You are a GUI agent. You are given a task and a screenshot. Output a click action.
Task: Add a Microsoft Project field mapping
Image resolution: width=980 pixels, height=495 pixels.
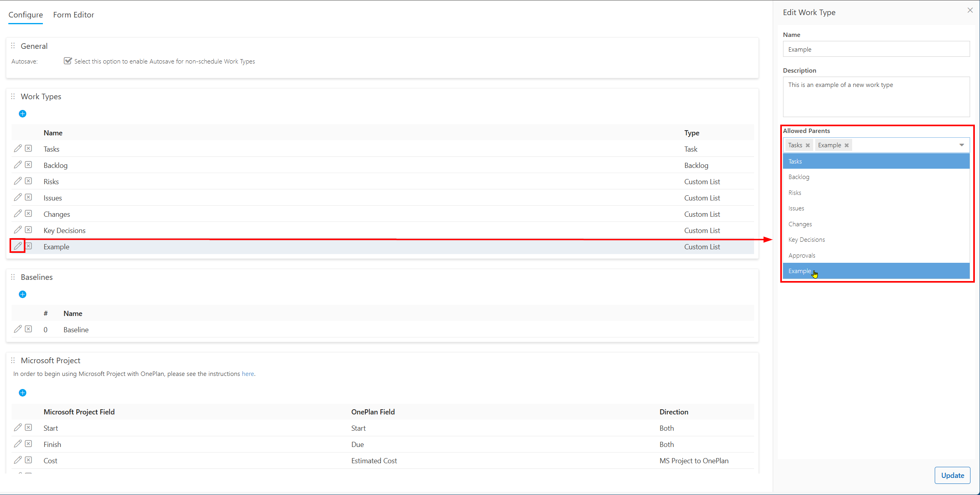[x=23, y=393]
